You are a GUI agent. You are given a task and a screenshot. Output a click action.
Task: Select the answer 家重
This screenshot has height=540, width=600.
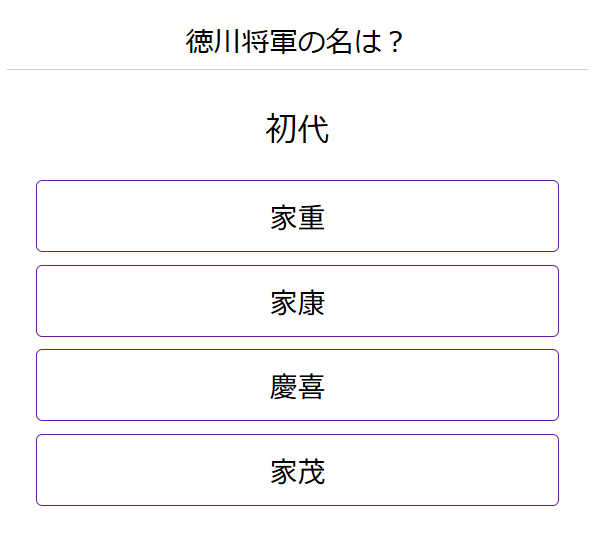pos(297,216)
